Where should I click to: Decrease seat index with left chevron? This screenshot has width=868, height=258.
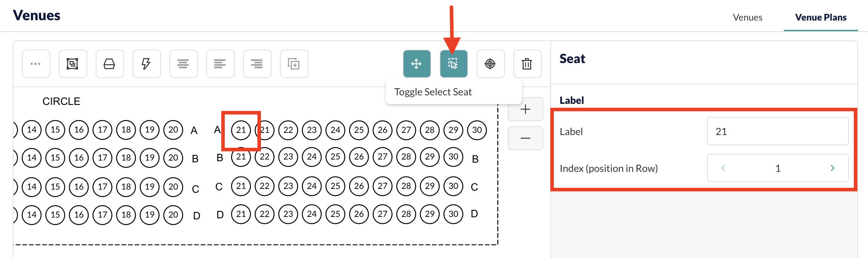tap(723, 168)
